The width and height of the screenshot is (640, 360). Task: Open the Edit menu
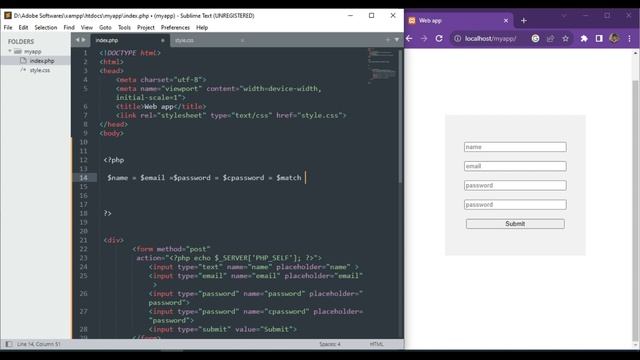[23, 27]
